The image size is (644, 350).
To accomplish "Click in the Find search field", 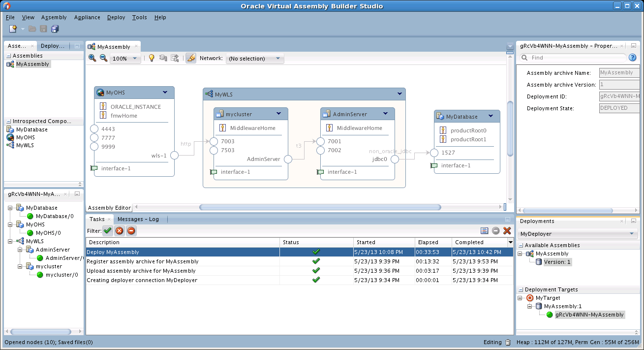I will click(x=578, y=58).
